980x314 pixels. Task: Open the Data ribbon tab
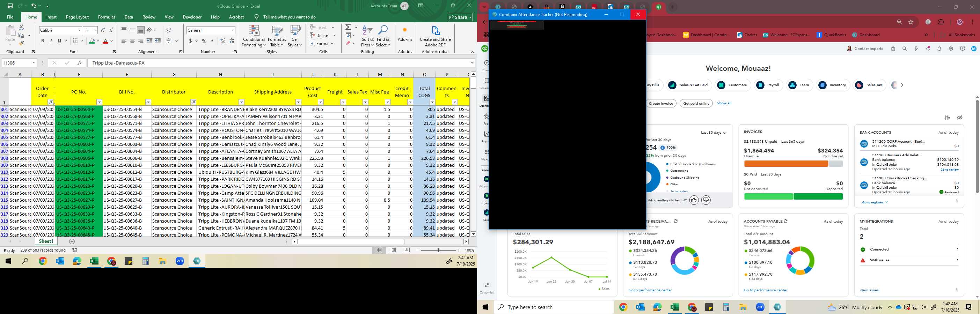coord(129,17)
